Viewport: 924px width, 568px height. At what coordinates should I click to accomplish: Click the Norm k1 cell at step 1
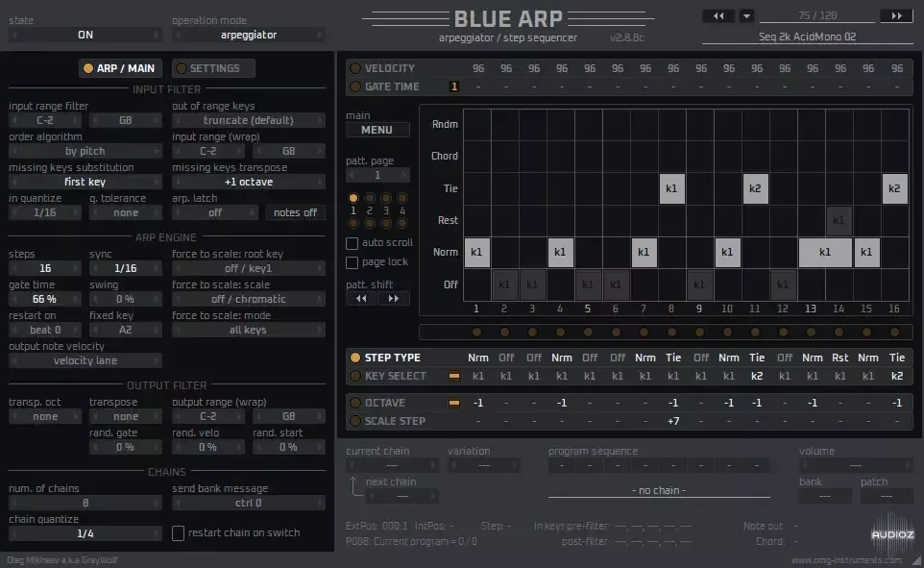[476, 253]
